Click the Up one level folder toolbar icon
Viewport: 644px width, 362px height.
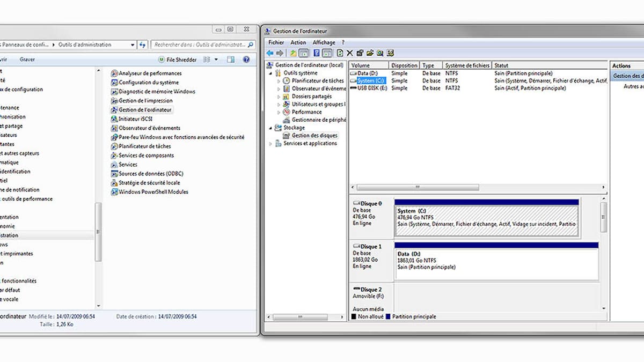coord(294,53)
